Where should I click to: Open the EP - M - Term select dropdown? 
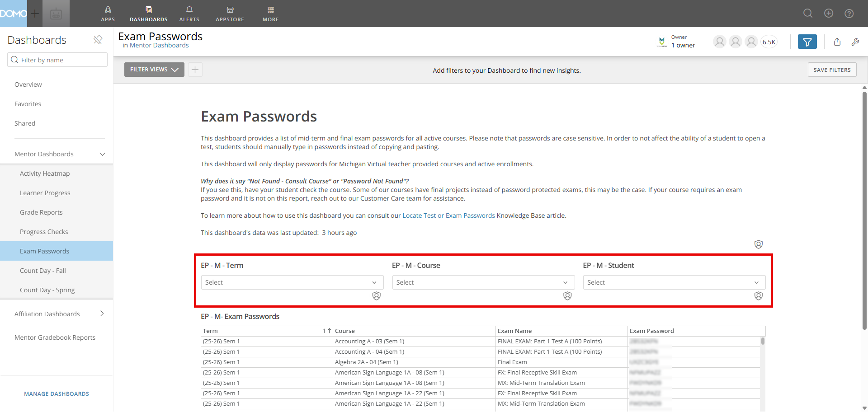pos(292,282)
